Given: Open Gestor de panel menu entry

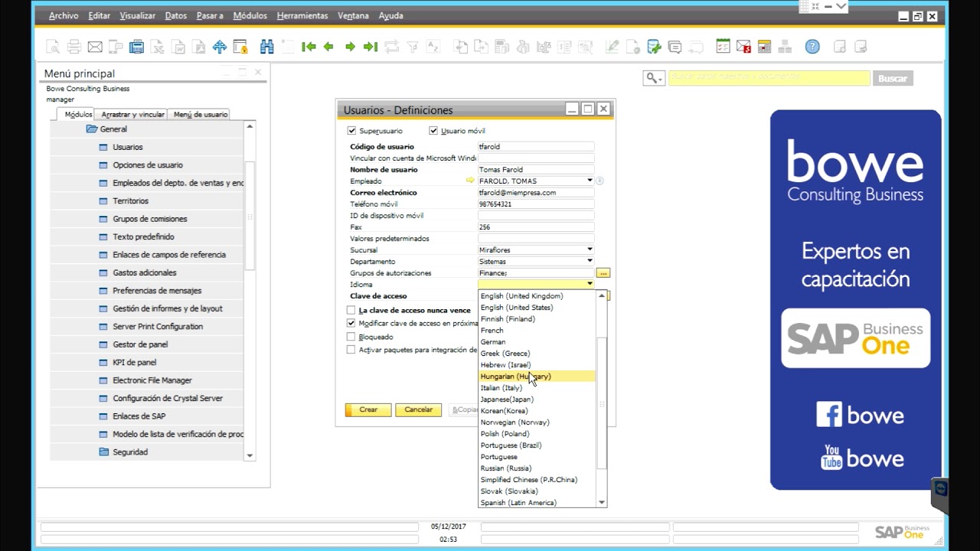Looking at the screenshot, I should point(140,344).
